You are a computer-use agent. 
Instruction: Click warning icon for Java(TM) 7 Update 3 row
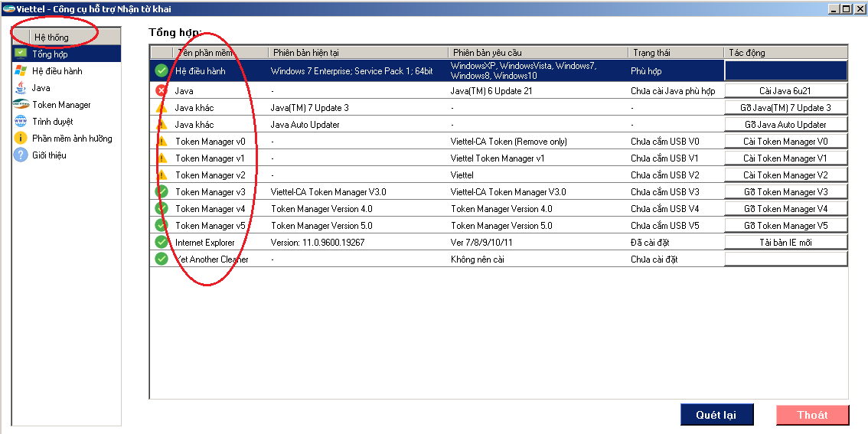(x=161, y=107)
